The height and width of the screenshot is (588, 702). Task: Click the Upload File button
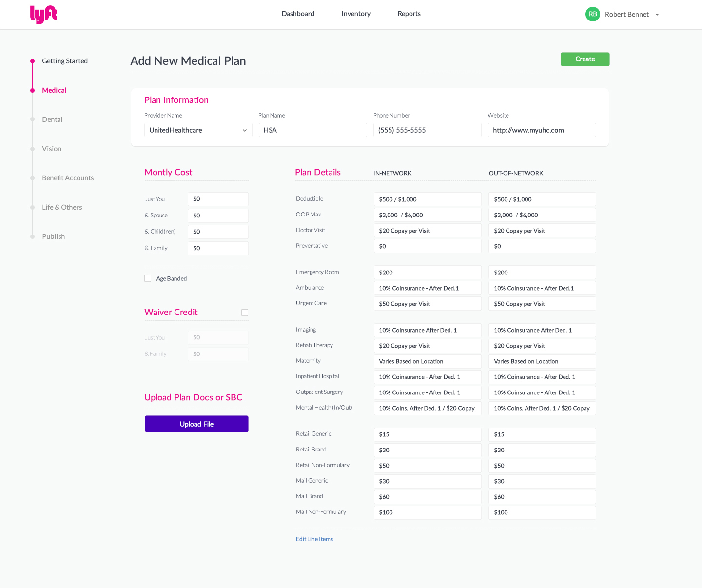pyautogui.click(x=196, y=424)
